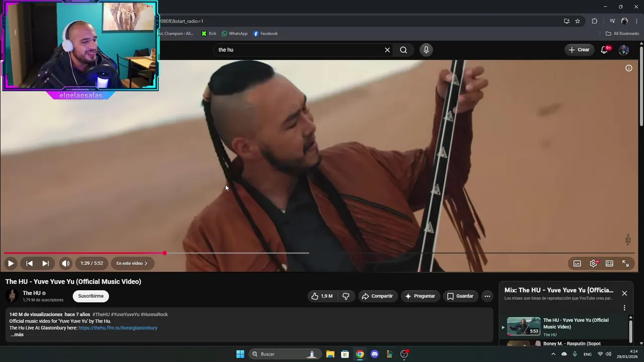This screenshot has width=644, height=362.
Task: Subscribe with the Suscribirme button
Action: [x=91, y=296]
